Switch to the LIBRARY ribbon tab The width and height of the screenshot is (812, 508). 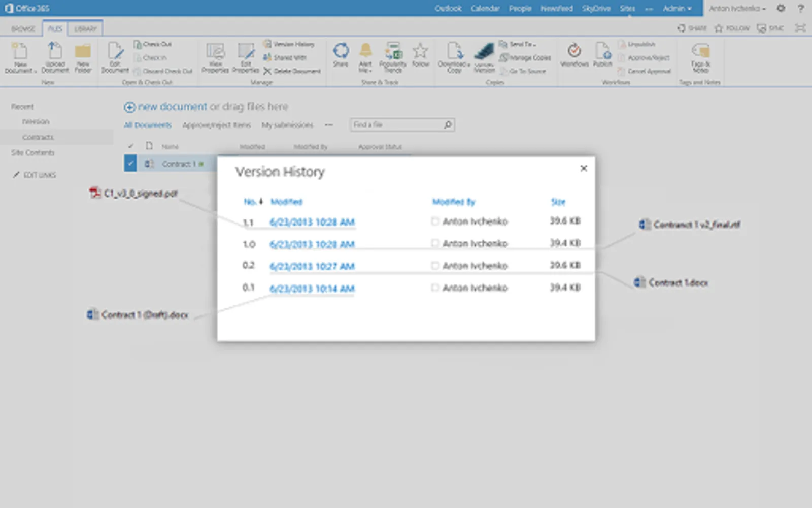(85, 29)
